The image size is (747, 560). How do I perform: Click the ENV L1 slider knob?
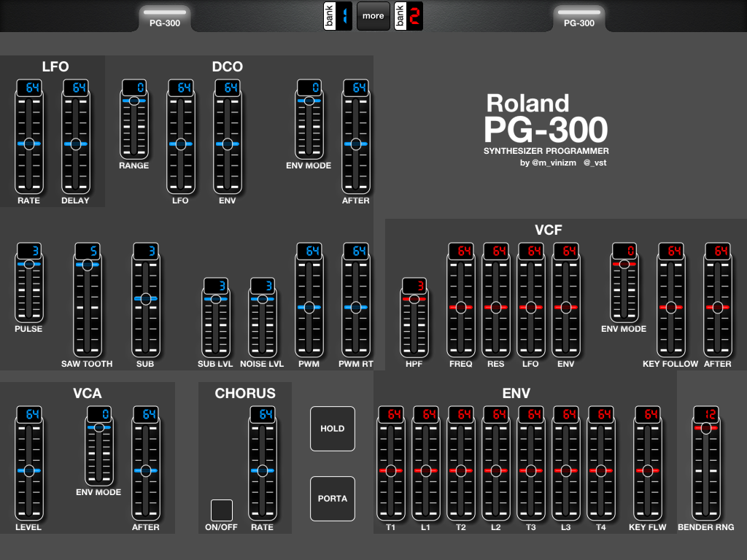[x=426, y=470]
